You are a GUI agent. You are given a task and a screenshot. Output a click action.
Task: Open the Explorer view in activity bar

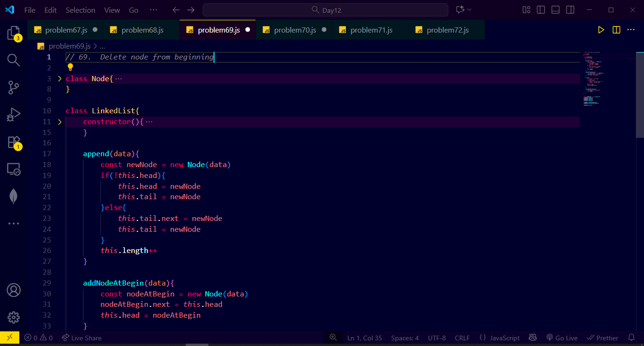coord(14,33)
